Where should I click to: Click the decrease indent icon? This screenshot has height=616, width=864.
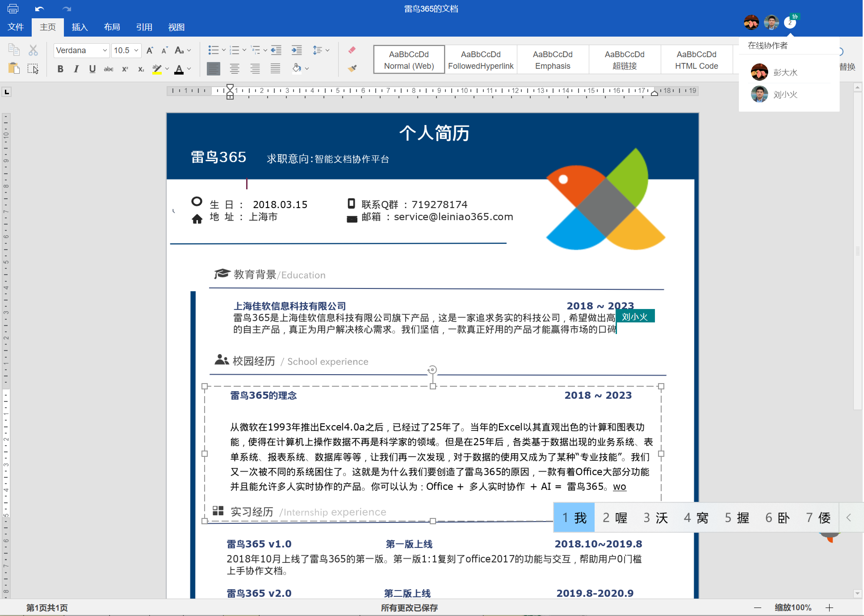click(x=276, y=50)
